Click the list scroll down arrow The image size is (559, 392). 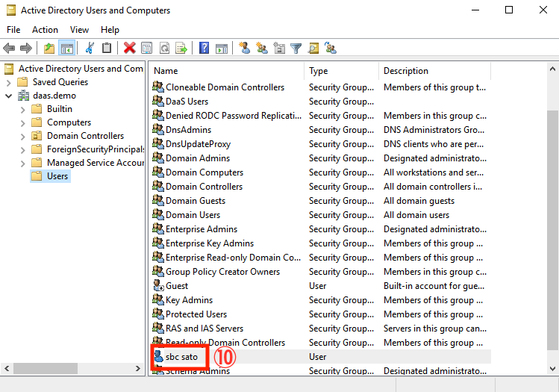tap(552, 369)
